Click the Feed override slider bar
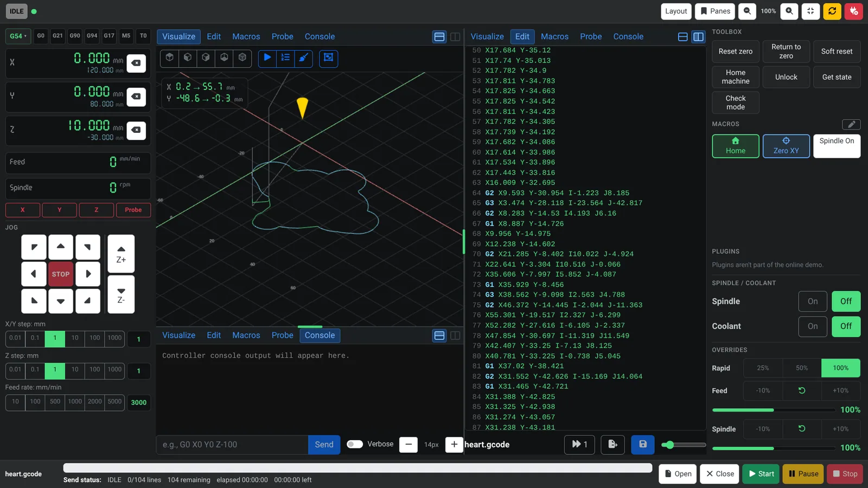This screenshot has height=488, width=868. (774, 410)
